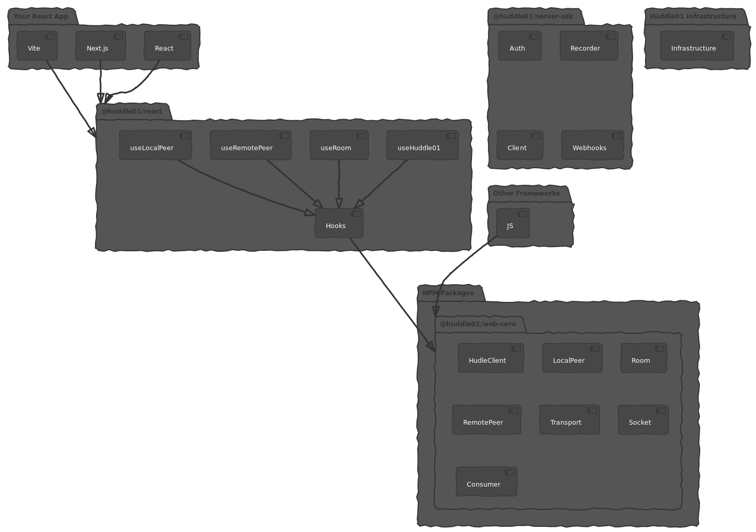Select the Hooks component
The image size is (756, 532).
click(x=339, y=223)
